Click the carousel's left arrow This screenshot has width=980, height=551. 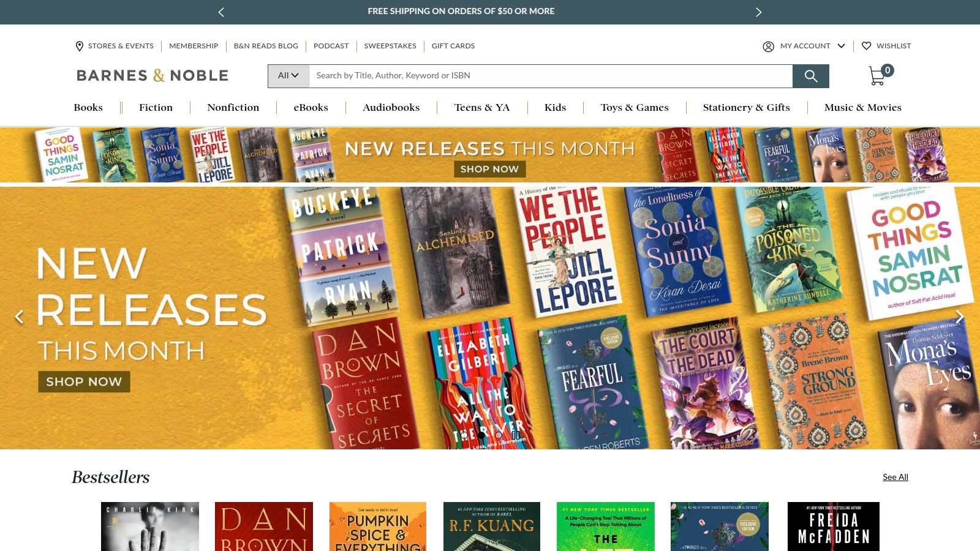(18, 317)
